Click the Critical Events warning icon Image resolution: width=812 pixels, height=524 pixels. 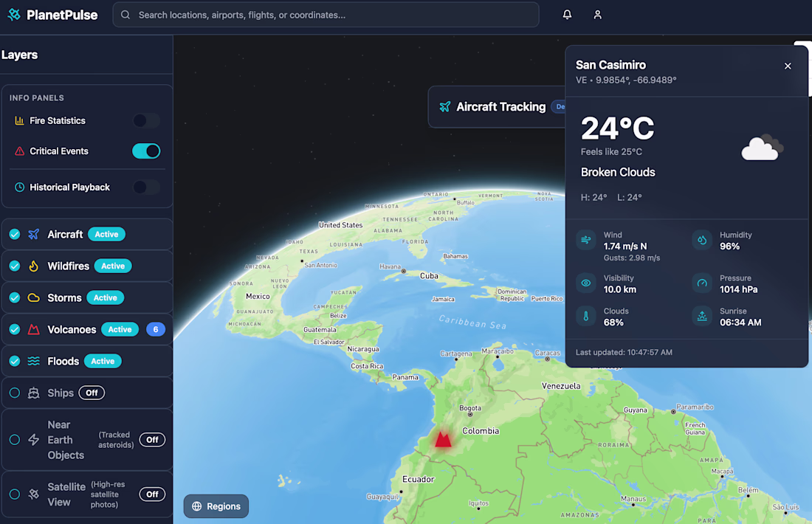pyautogui.click(x=19, y=151)
